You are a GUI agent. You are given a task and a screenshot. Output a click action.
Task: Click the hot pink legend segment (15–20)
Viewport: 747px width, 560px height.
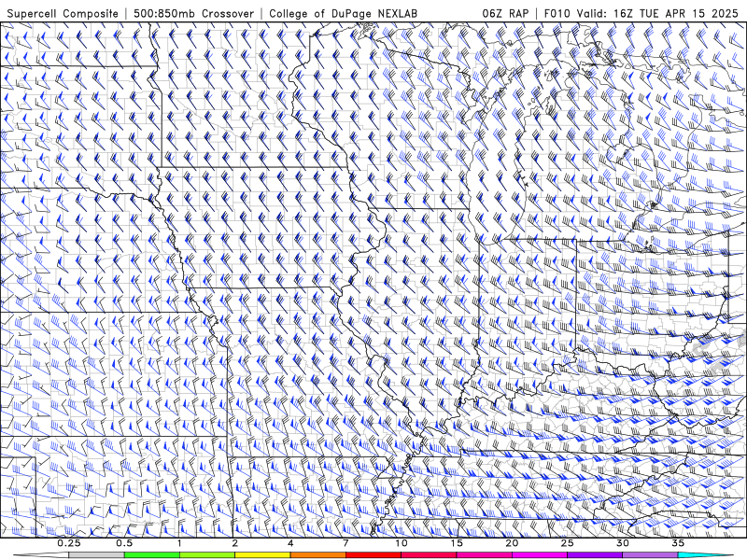484,555
